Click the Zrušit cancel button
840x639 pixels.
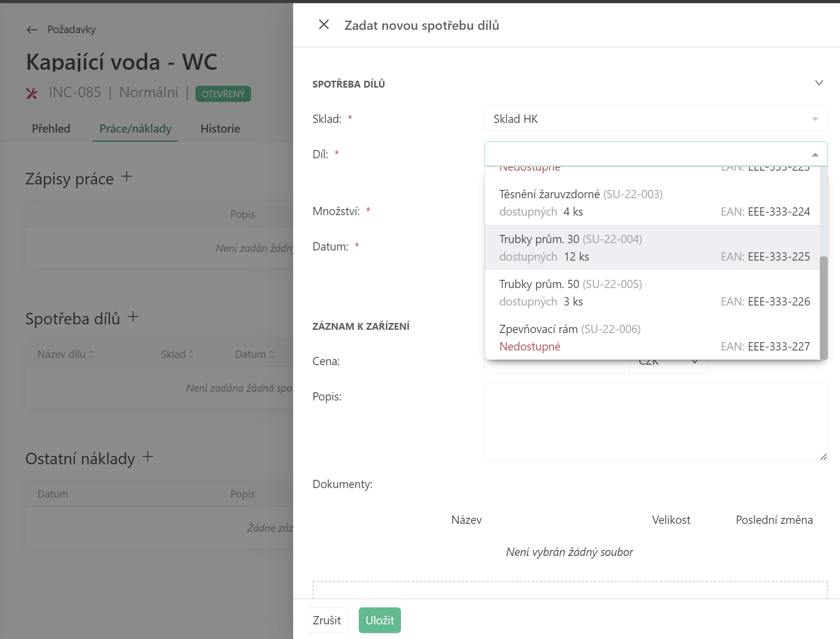(327, 620)
